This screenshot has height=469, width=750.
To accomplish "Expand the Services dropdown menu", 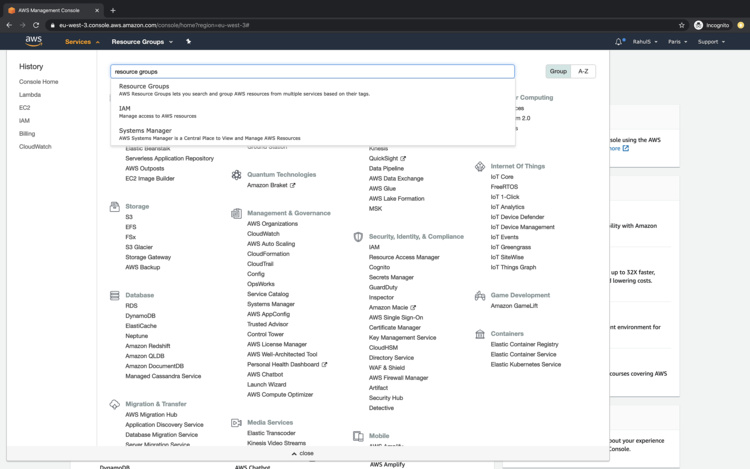I will point(82,42).
